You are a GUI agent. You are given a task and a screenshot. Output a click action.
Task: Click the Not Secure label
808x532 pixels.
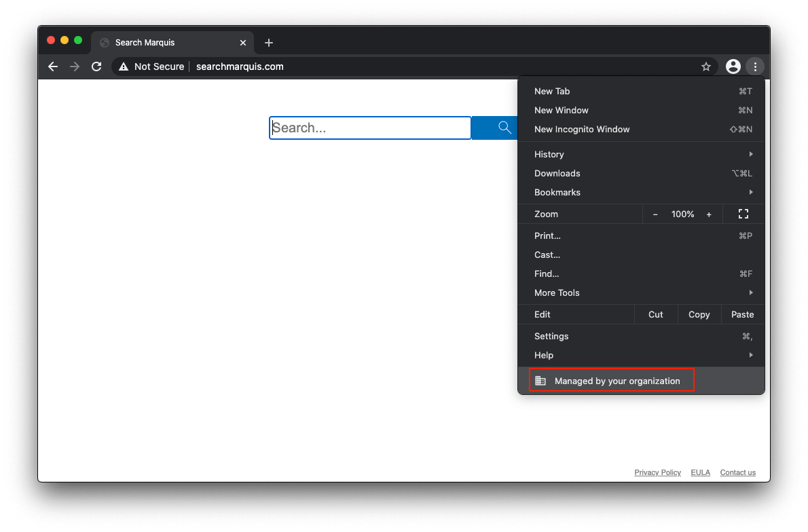[160, 66]
